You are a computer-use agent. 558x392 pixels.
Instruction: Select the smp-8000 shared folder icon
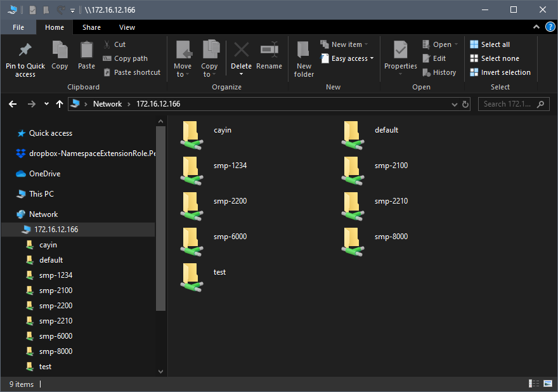[x=353, y=242]
